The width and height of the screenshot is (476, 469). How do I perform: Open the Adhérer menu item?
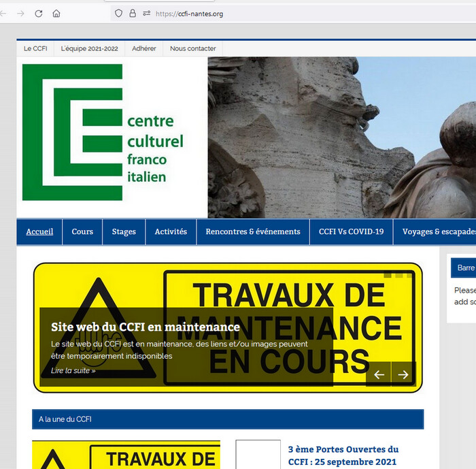pyautogui.click(x=144, y=48)
